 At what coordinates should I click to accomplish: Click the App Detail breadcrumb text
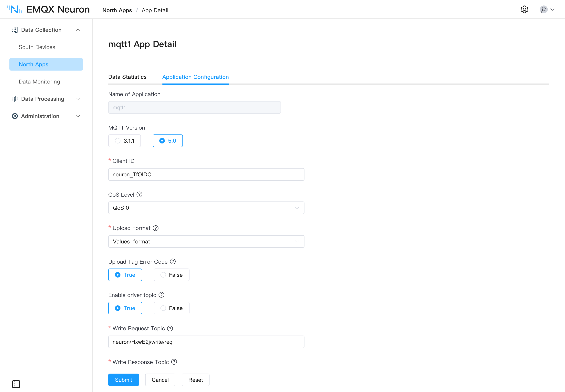click(155, 10)
